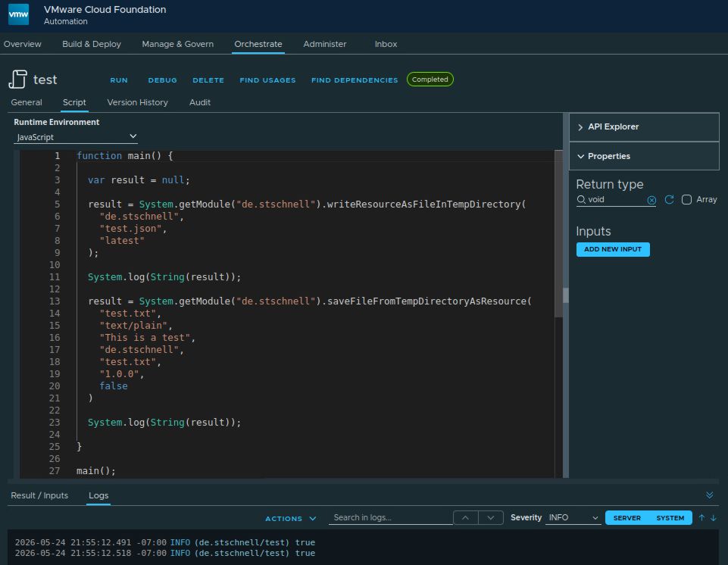Click the DEBUG button
The image size is (728, 565).
(x=163, y=80)
